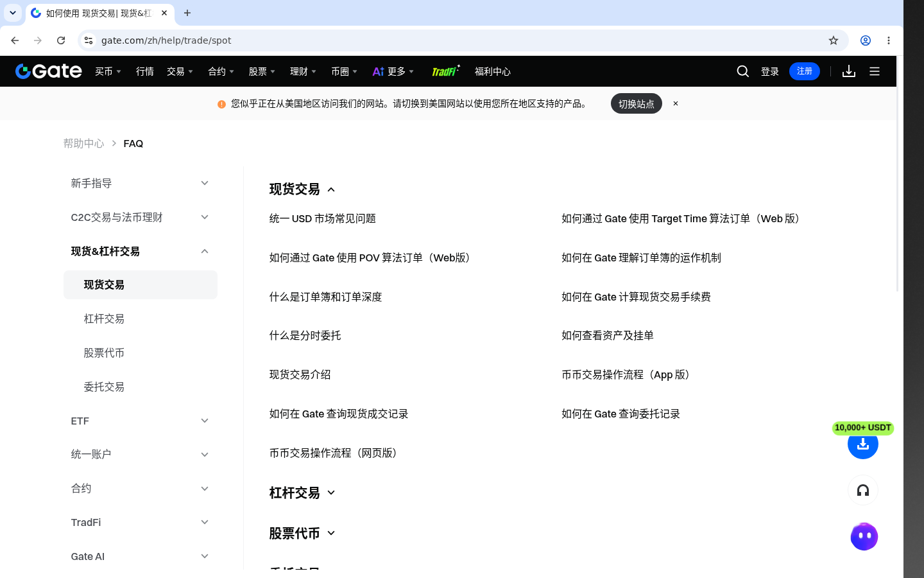Expand the 新手指导 sidebar section
Viewport: 924px width, 578px height.
pyautogui.click(x=141, y=183)
